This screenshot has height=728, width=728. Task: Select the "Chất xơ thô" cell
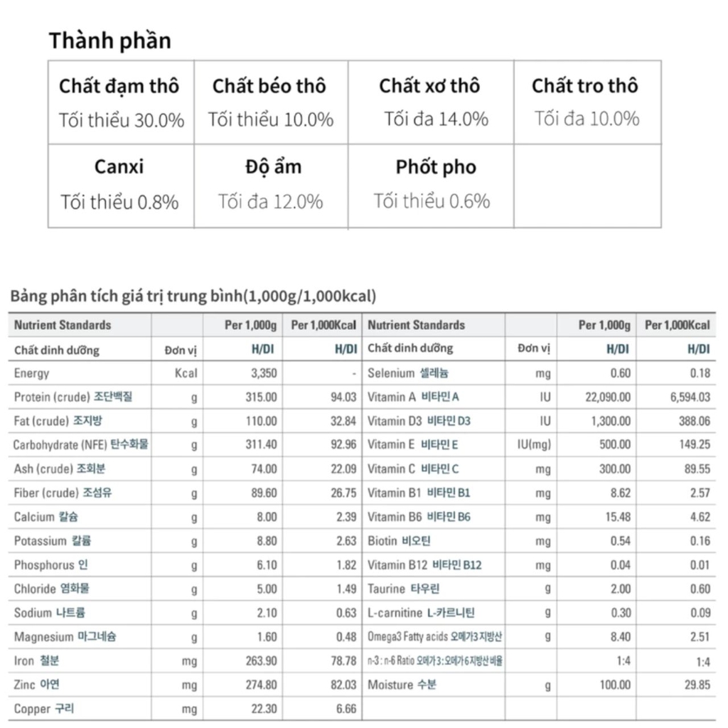(x=430, y=102)
